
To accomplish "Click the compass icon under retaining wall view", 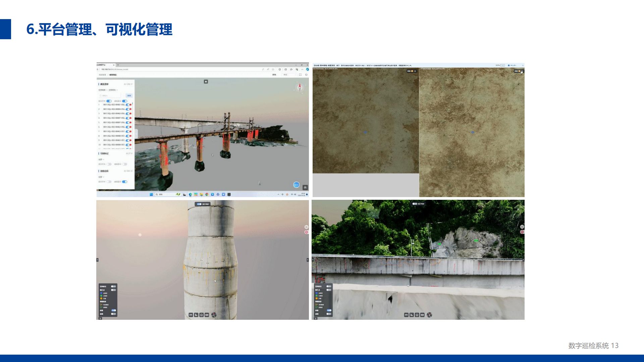I will click(429, 315).
